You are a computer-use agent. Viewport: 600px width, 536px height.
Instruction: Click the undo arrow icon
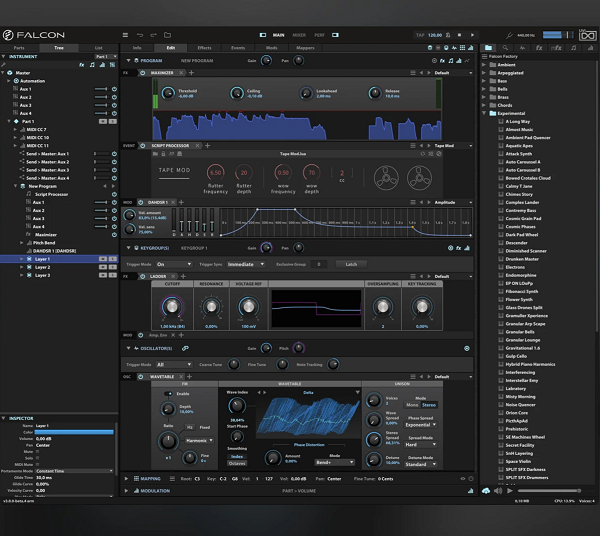click(140, 35)
